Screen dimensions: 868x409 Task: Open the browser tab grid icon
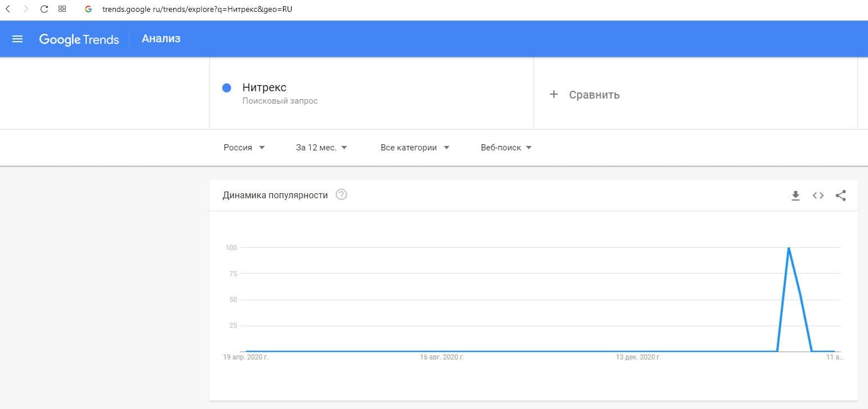(62, 9)
